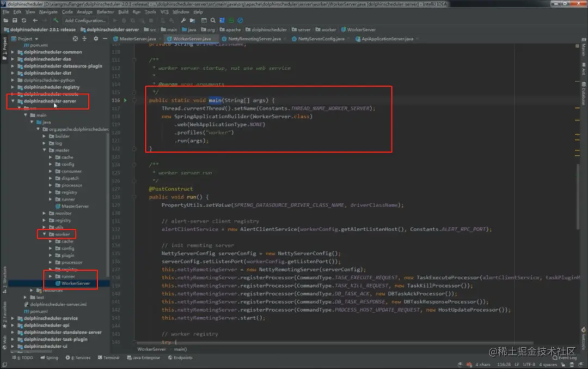Open Settings via the wrench icon

(x=183, y=20)
